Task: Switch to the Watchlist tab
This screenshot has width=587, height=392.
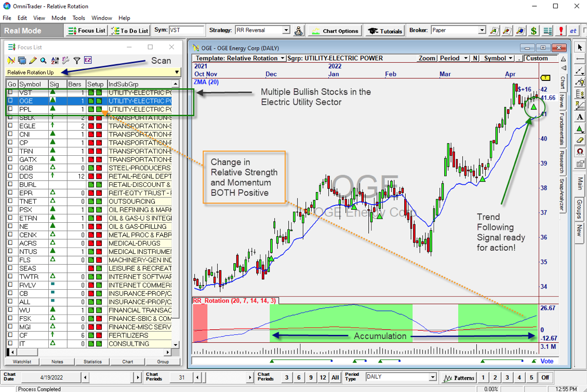Action: (x=22, y=362)
